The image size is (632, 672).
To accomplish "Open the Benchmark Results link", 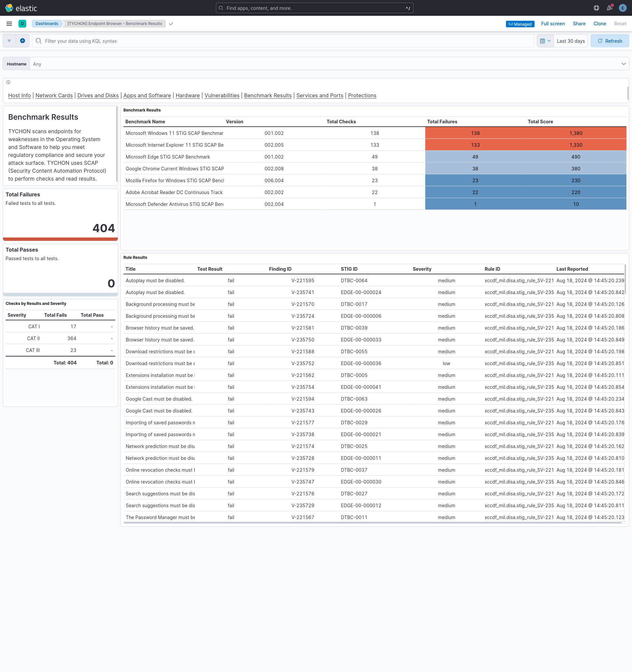I will pyautogui.click(x=268, y=95).
